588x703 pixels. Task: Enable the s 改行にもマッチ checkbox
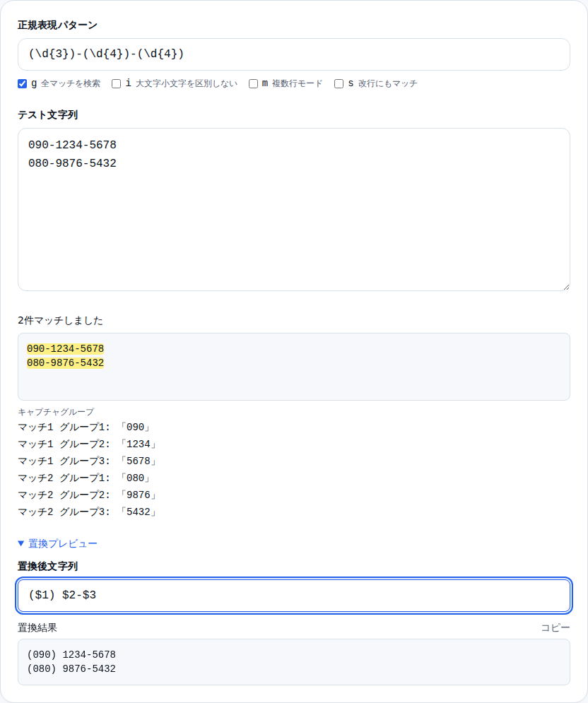[x=339, y=84]
